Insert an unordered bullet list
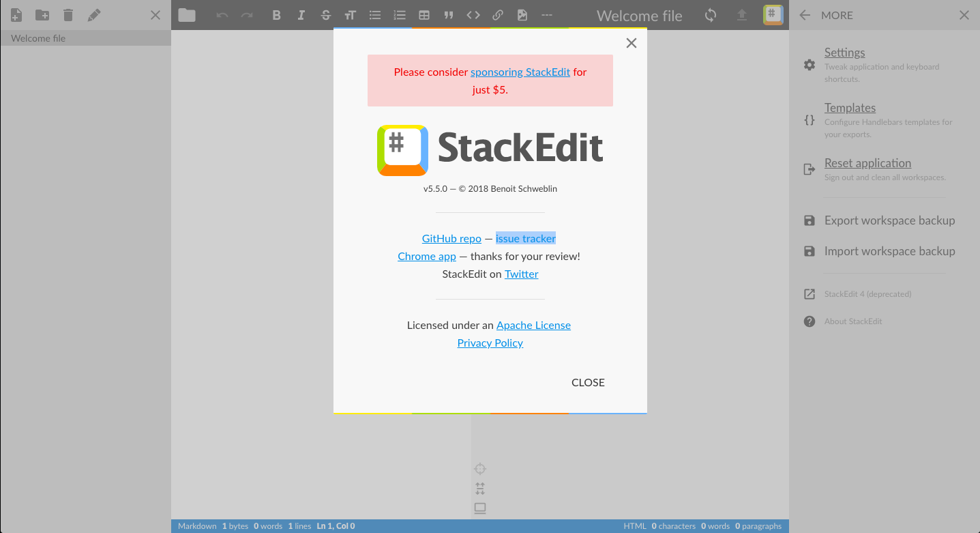The height and width of the screenshot is (533, 980). click(x=374, y=15)
